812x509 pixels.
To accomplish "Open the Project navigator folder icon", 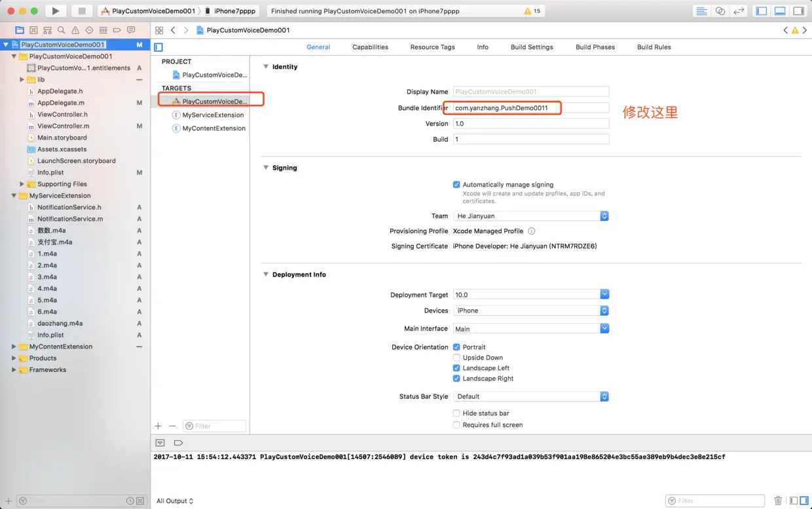I will (19, 30).
